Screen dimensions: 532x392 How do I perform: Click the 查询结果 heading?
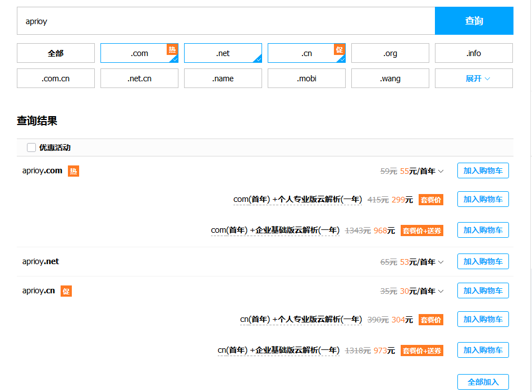coord(37,121)
